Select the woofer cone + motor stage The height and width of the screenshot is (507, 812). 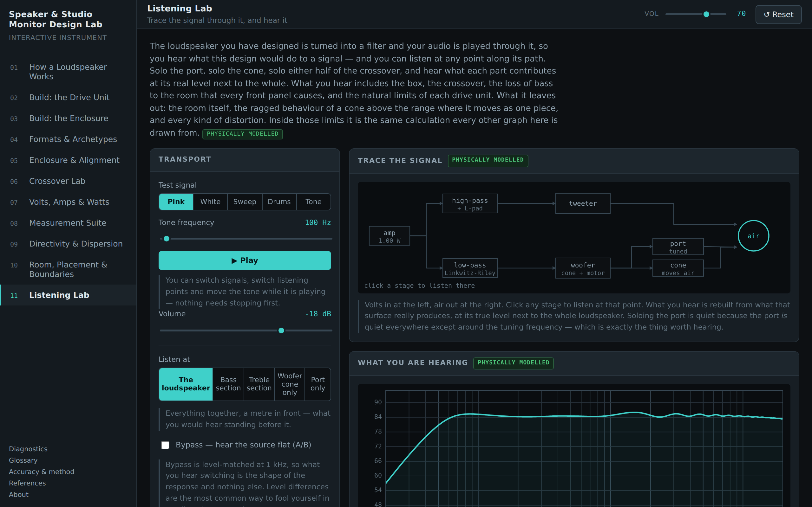tap(583, 268)
